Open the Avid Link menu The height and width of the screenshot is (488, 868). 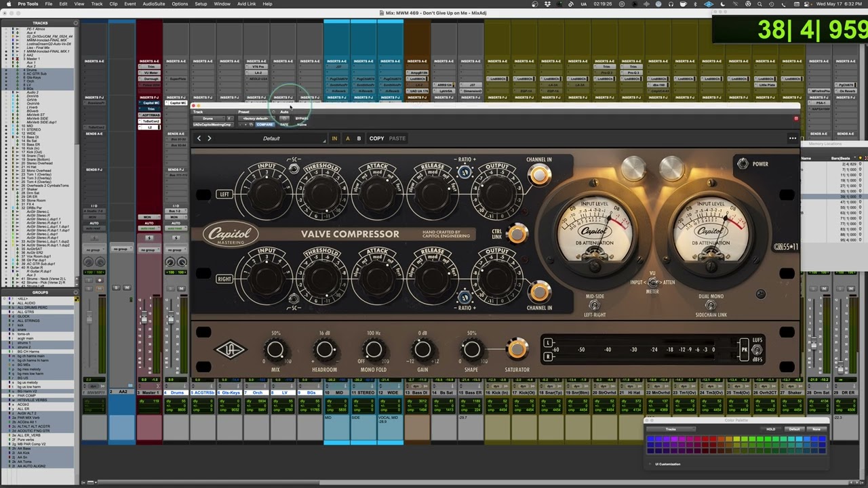click(x=246, y=4)
